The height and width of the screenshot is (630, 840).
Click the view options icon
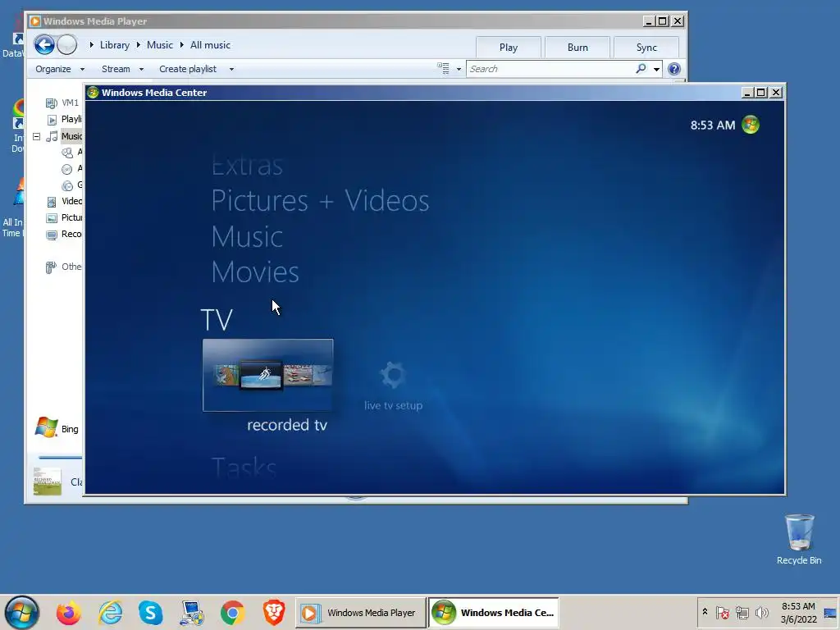(x=443, y=69)
